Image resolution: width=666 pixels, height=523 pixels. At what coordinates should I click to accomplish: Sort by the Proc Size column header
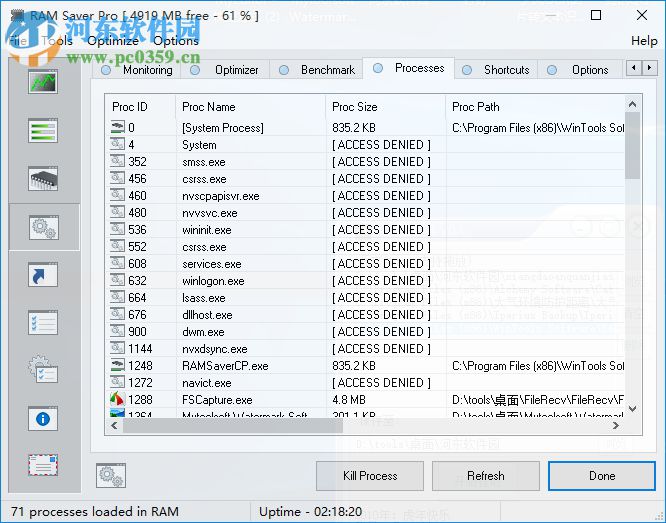click(386, 107)
